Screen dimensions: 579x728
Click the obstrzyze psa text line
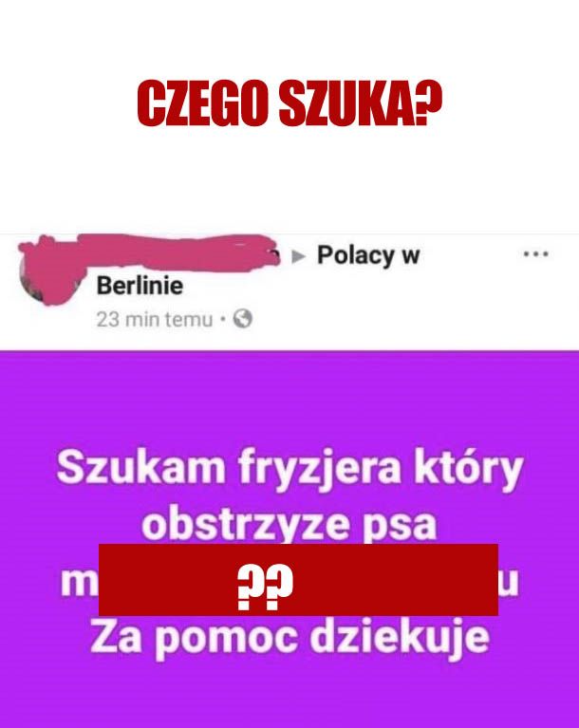pos(289,525)
